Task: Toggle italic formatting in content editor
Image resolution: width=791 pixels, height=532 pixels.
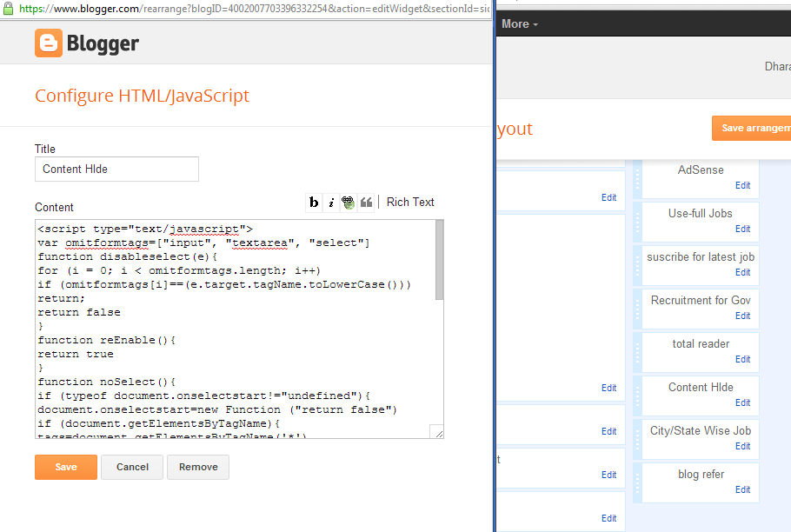Action: click(x=331, y=203)
